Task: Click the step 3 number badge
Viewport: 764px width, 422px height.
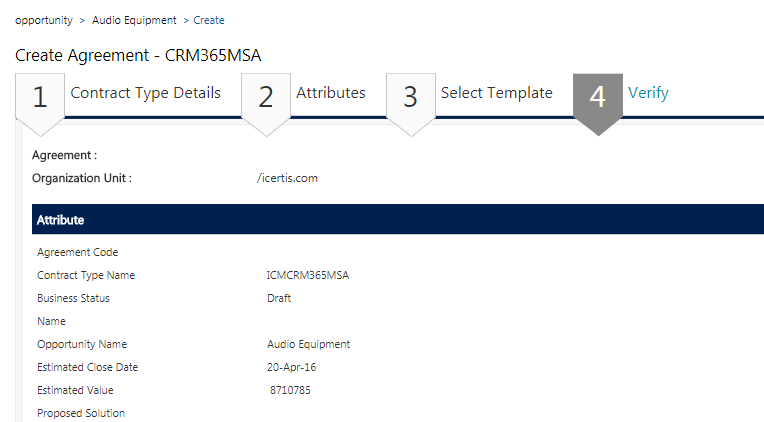Action: pos(411,97)
